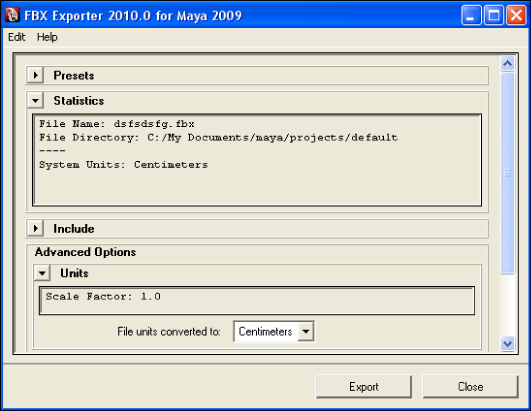The width and height of the screenshot is (531, 411).
Task: Click inside the Scale Factor text box
Action: pos(257,301)
